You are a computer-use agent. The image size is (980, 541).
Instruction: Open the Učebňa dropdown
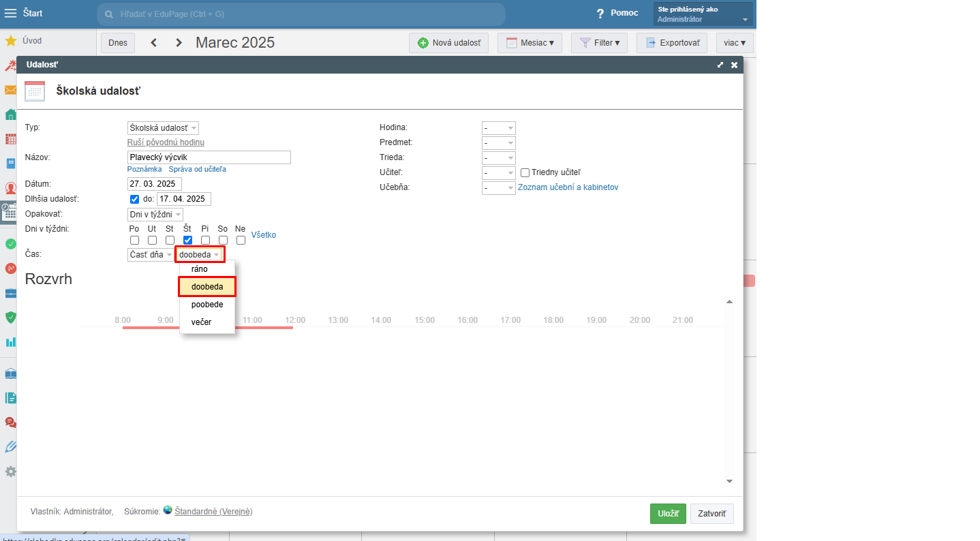tap(499, 187)
